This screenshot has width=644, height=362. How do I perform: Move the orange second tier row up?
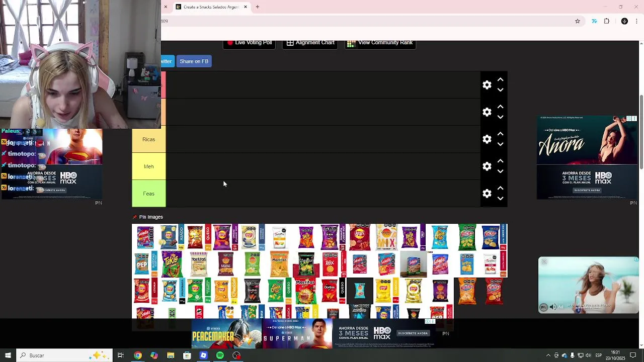pos(500,107)
